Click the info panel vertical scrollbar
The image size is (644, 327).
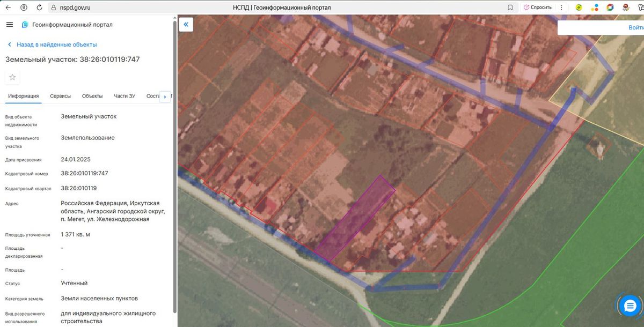[x=174, y=166]
